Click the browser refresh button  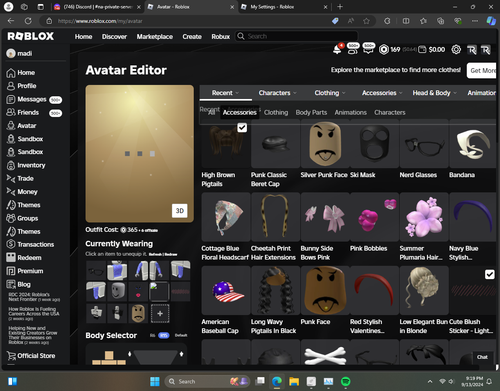click(x=28, y=21)
